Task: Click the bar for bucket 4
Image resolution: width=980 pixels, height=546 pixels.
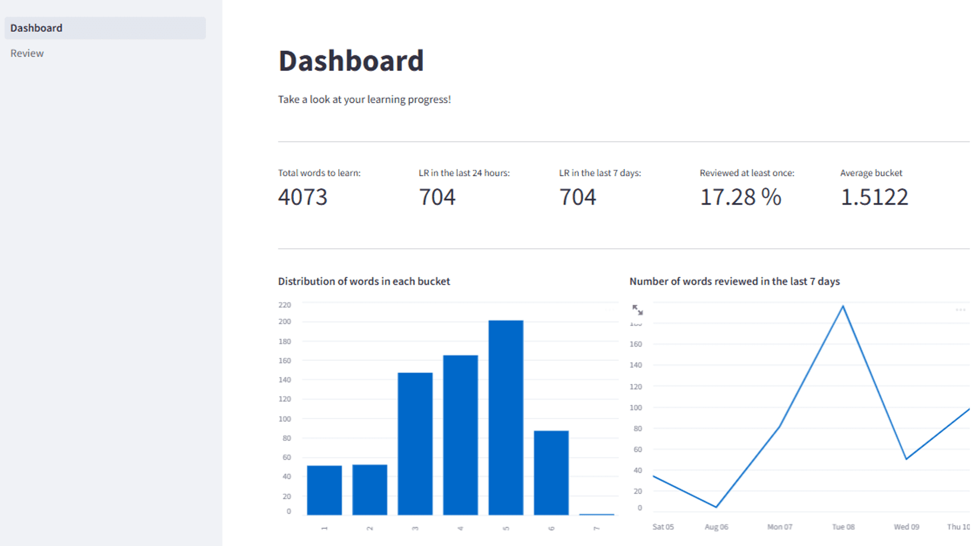Action: coord(461,435)
